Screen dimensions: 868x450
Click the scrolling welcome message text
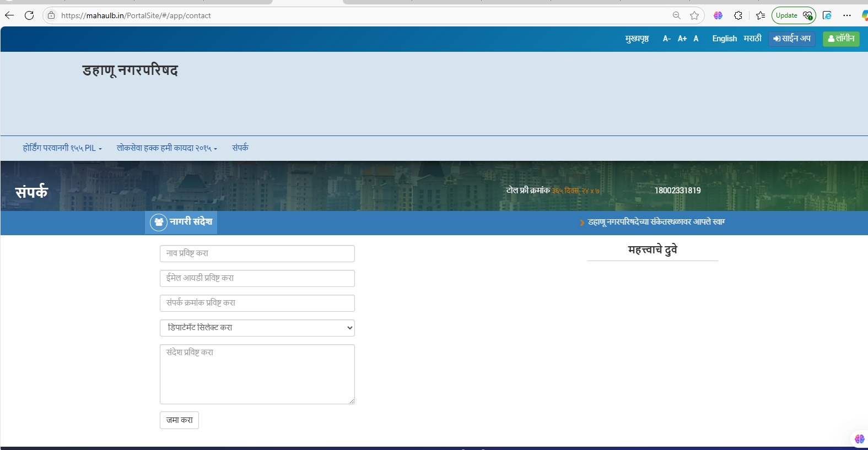click(656, 222)
